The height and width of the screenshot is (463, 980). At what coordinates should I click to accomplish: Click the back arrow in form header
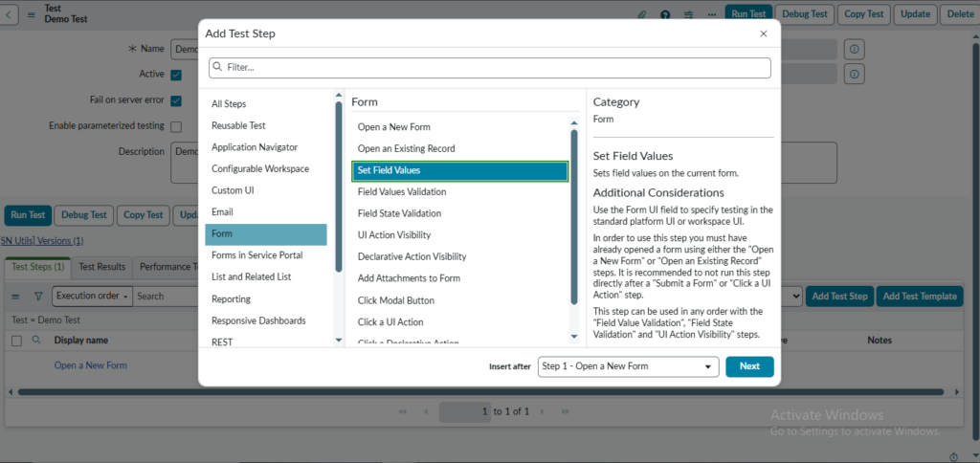(x=11, y=14)
